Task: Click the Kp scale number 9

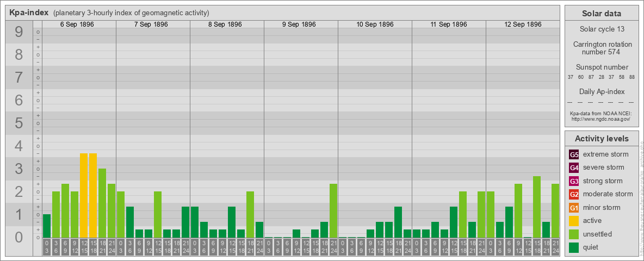Action: [x=18, y=32]
